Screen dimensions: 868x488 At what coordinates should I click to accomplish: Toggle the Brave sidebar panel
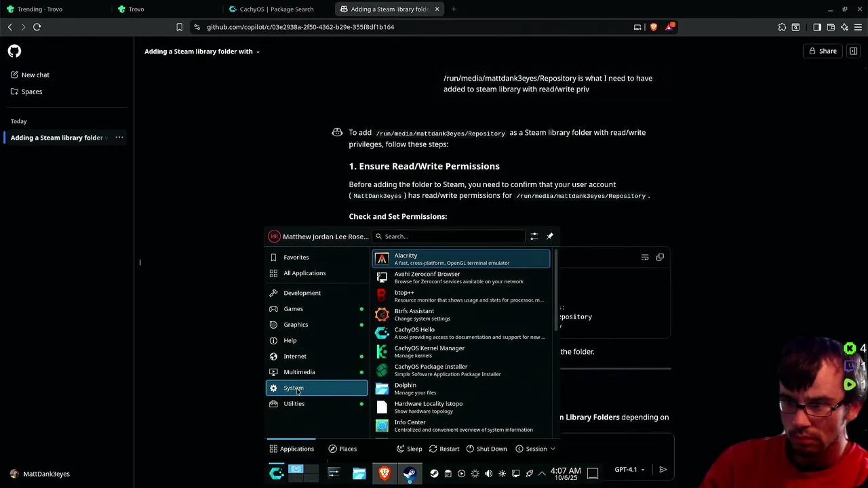coord(817,27)
